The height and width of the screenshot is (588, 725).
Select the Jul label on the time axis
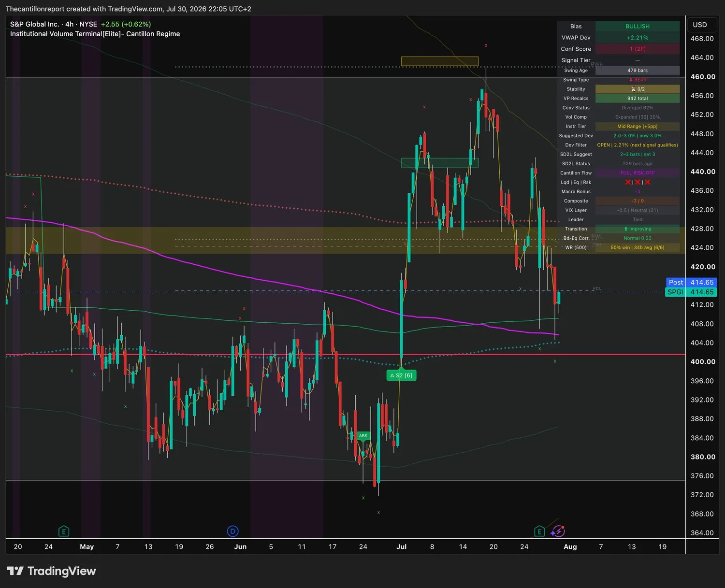click(401, 547)
